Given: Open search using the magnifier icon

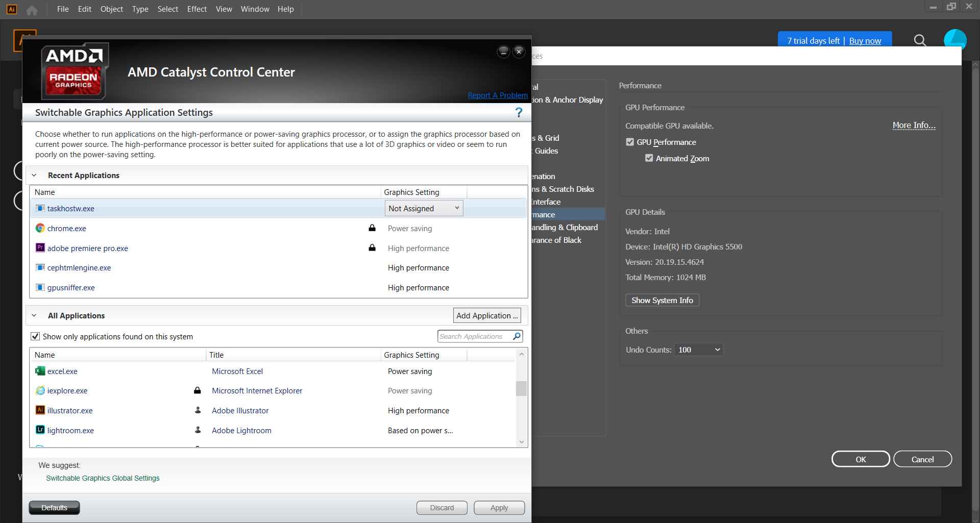Looking at the screenshot, I should 920,40.
